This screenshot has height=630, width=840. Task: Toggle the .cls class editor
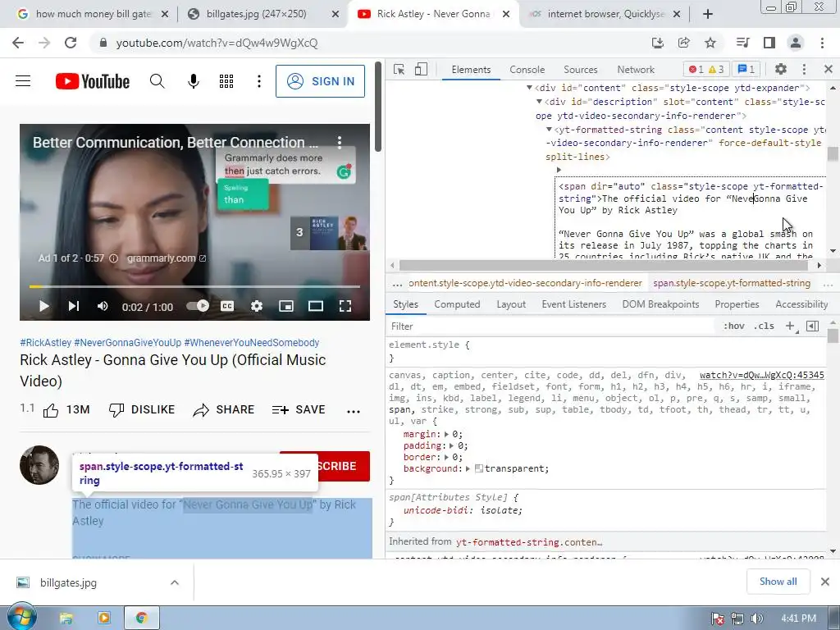(764, 326)
